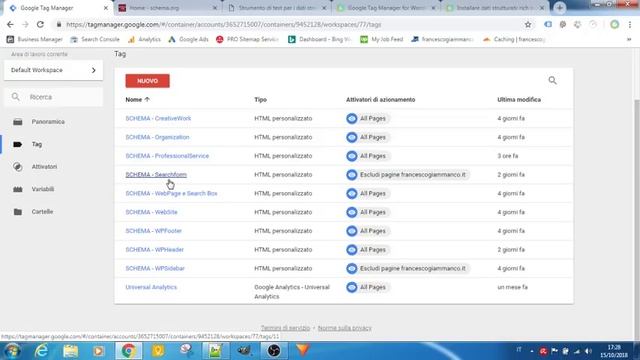
Task: Reload the page with the refresh icon
Action: (40, 24)
